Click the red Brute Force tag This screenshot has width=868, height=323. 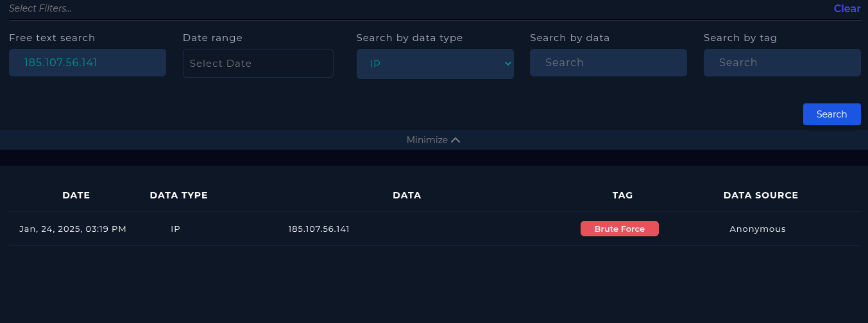620,229
